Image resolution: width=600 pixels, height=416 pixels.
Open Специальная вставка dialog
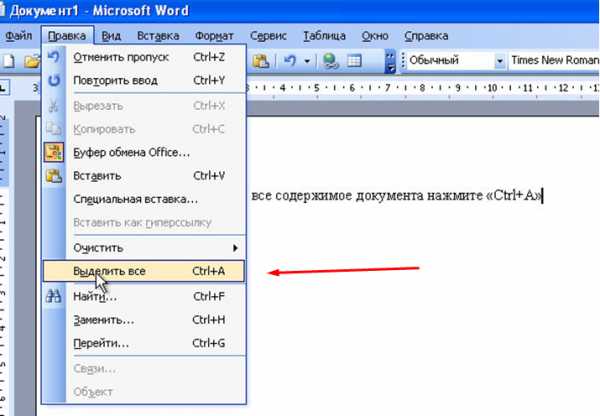144,199
